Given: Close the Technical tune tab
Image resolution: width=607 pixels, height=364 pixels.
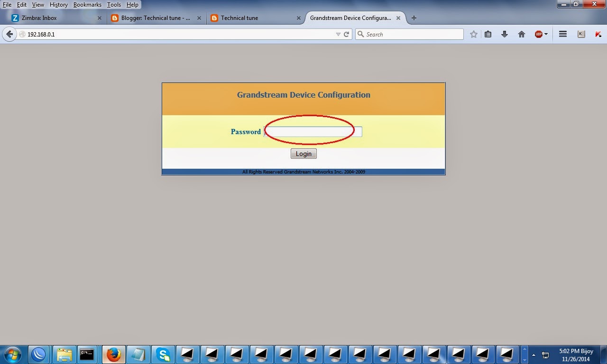Looking at the screenshot, I should [299, 18].
